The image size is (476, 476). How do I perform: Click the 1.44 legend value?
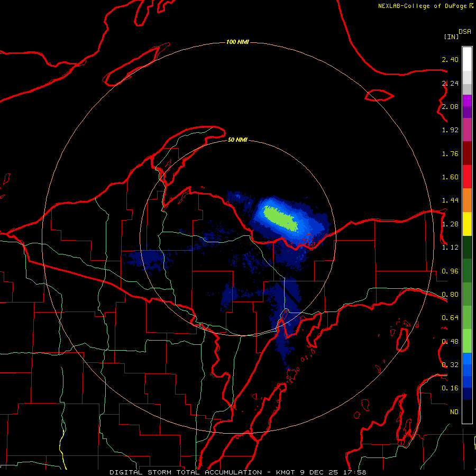tap(450, 200)
